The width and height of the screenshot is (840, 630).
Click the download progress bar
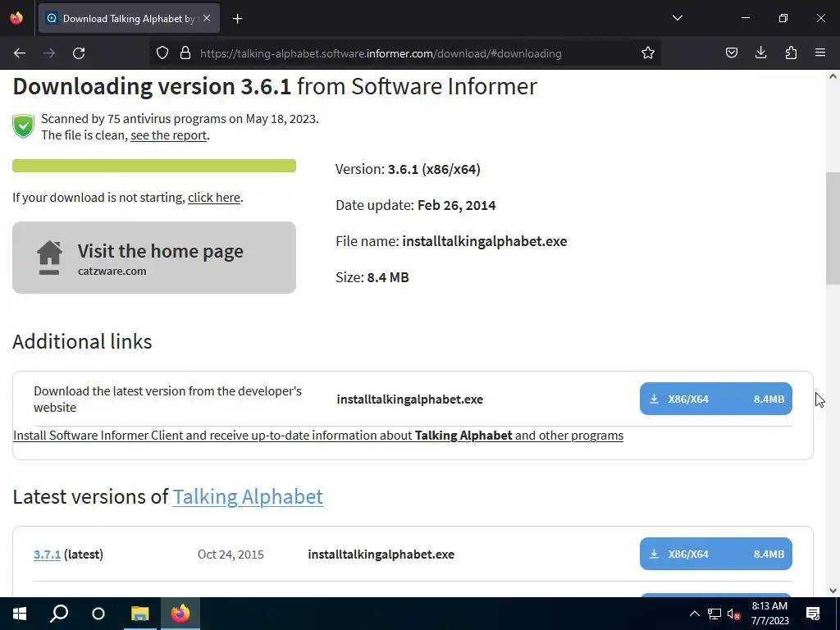tap(154, 166)
